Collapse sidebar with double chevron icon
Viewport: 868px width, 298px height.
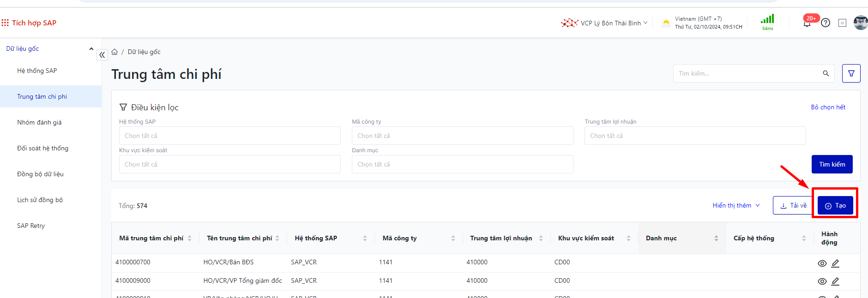click(102, 55)
